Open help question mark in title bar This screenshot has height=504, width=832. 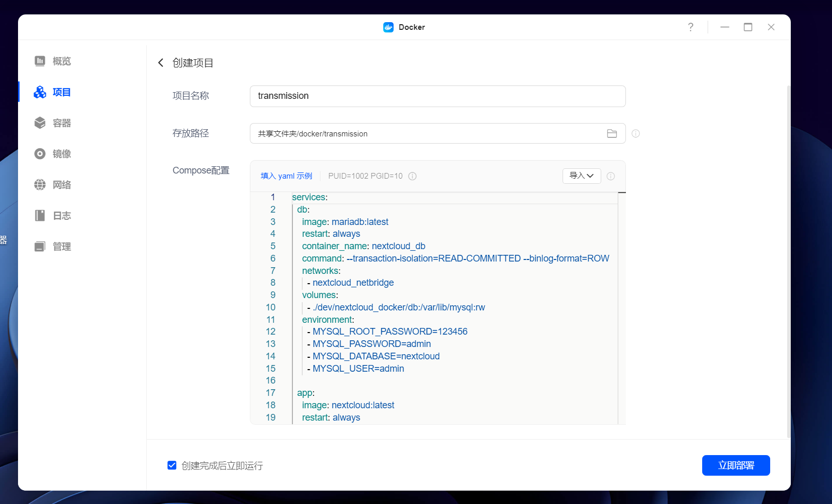[690, 27]
